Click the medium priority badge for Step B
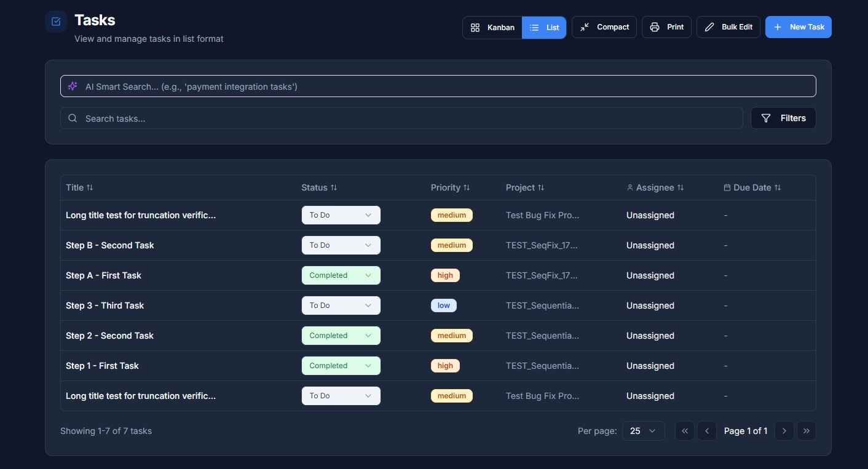Viewport: 868px width, 469px height. [x=452, y=245]
